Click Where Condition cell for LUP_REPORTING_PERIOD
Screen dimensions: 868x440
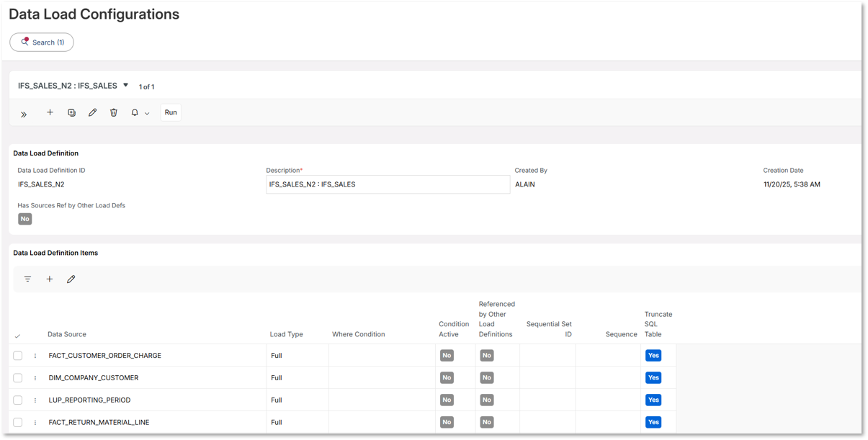[382, 400]
